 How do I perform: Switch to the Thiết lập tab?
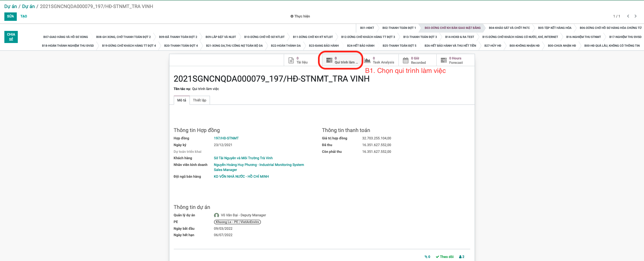click(x=200, y=100)
